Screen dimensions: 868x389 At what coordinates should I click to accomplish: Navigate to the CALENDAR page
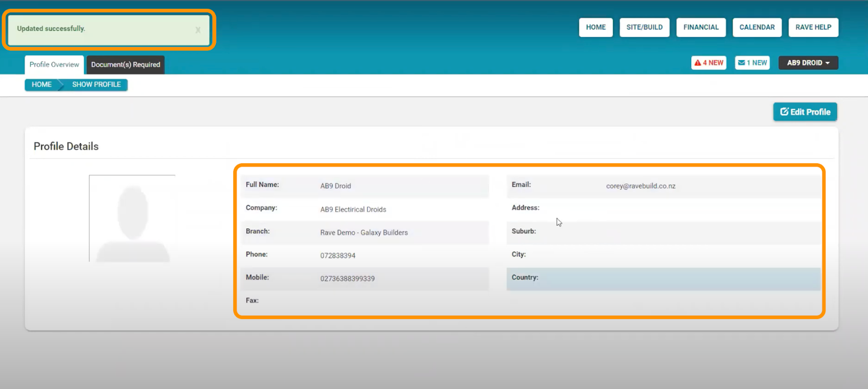tap(757, 27)
